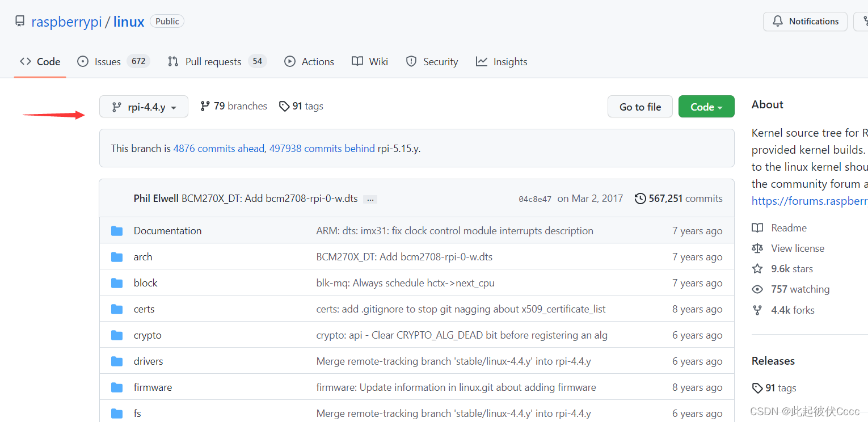Open the forums.raspberrypi URL in About
The image size is (868, 422).
[810, 201]
